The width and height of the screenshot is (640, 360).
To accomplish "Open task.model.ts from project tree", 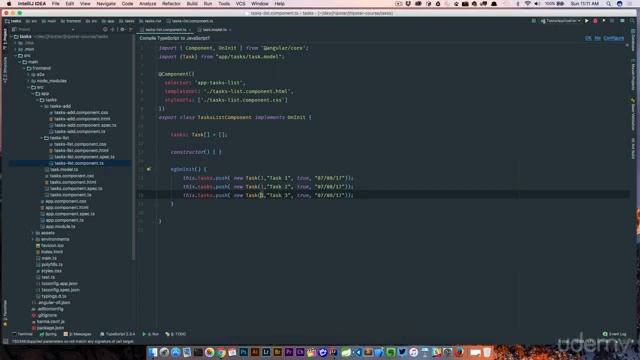I will point(61,169).
